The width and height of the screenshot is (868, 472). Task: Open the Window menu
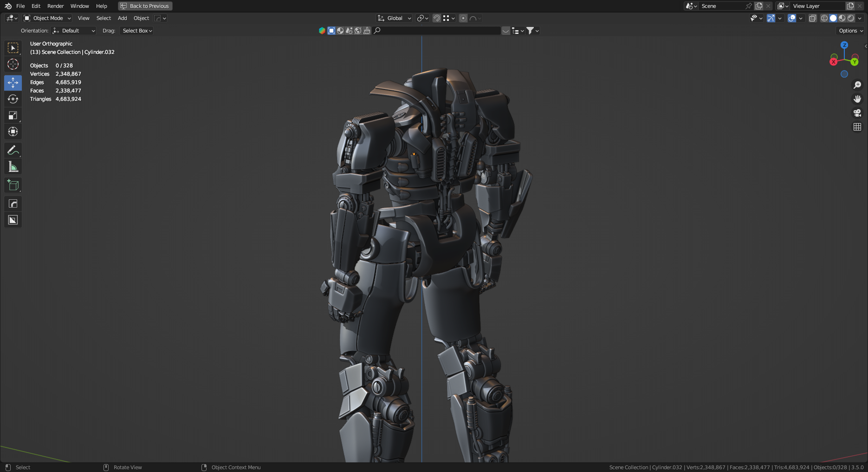click(x=79, y=6)
